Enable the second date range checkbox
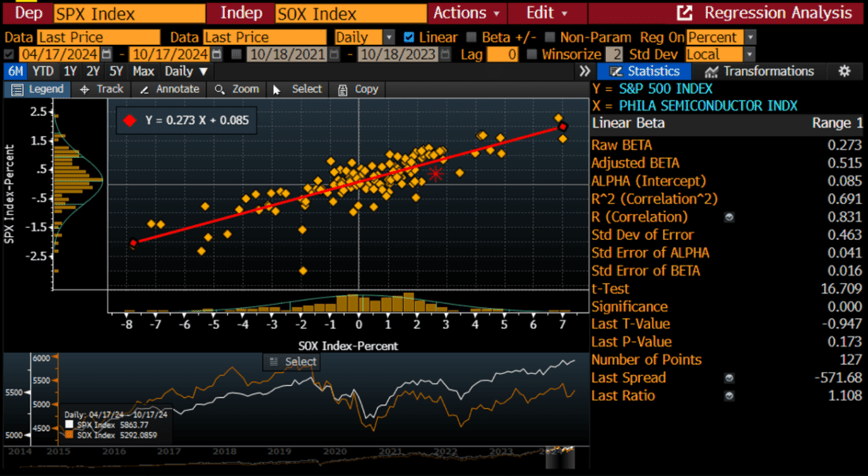This screenshot has width=868, height=476. (x=237, y=54)
